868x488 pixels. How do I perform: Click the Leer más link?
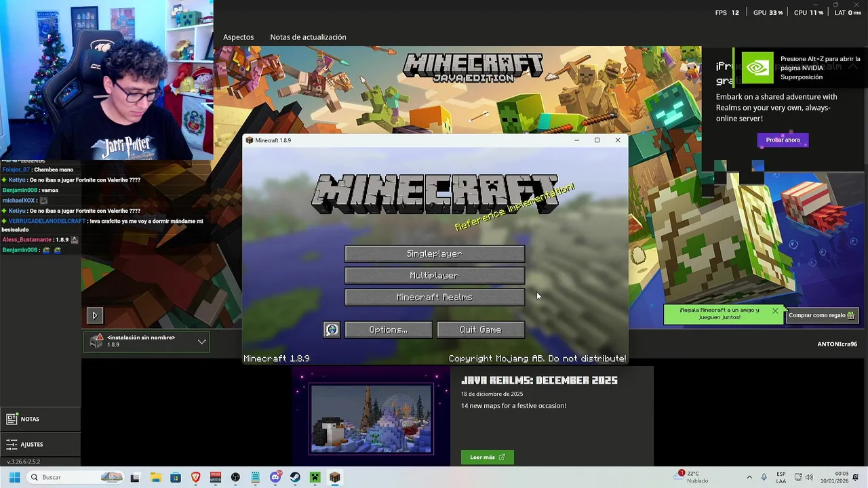click(487, 457)
